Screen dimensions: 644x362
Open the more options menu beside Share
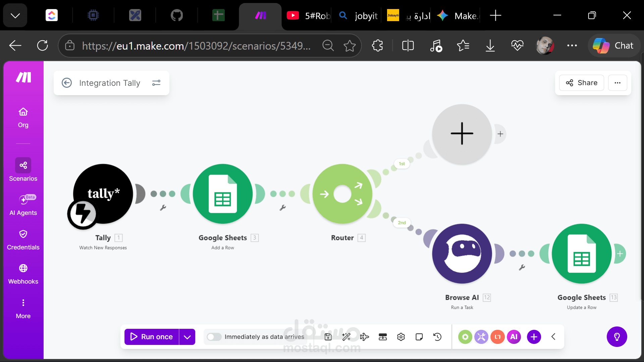(618, 83)
